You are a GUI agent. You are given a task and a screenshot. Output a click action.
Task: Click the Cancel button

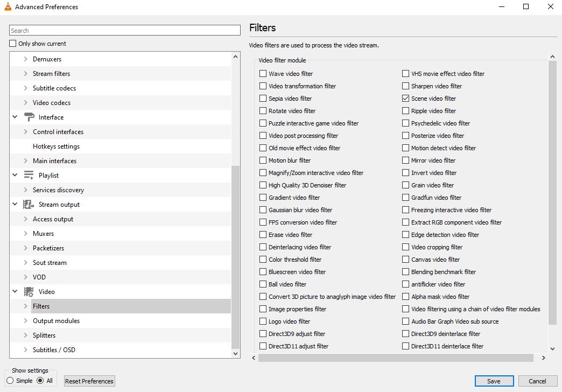click(538, 381)
